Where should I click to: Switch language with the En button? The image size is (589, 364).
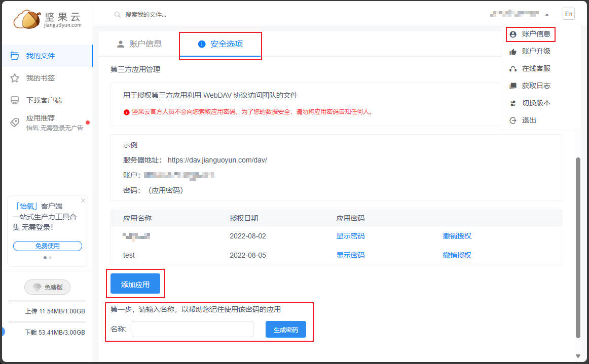(569, 14)
